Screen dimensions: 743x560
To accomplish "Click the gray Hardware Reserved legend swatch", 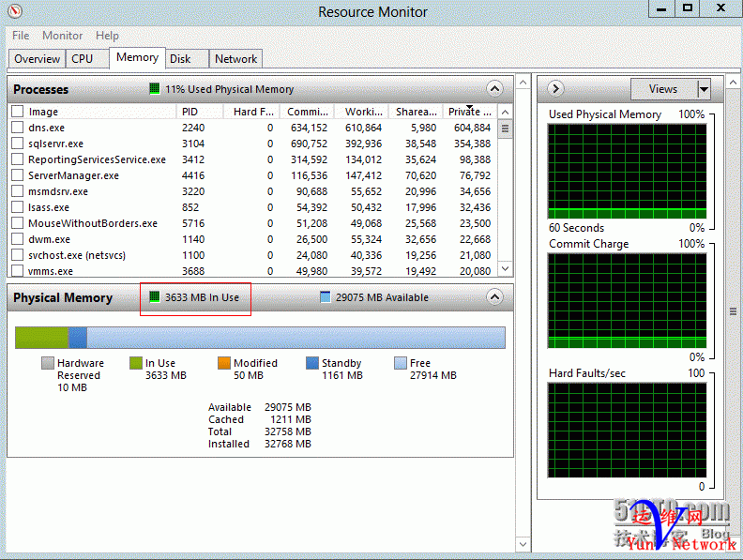I will click(48, 363).
